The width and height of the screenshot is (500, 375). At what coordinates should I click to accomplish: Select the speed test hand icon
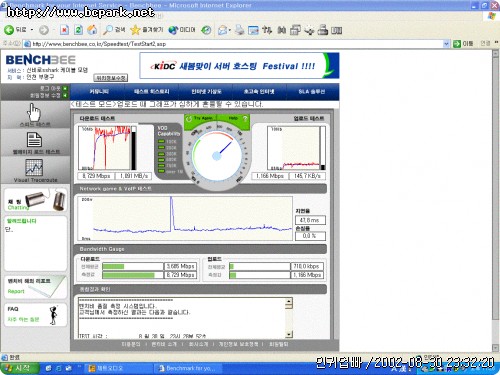[x=34, y=113]
